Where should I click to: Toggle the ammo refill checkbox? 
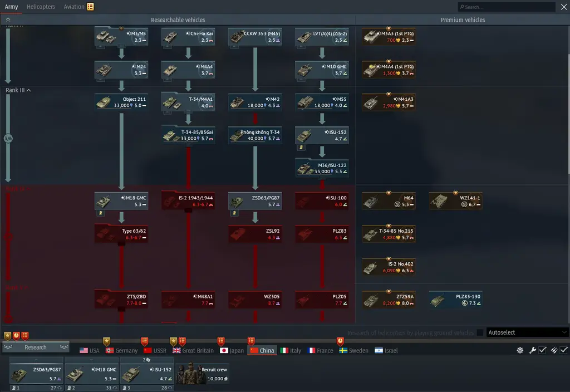coord(564,350)
